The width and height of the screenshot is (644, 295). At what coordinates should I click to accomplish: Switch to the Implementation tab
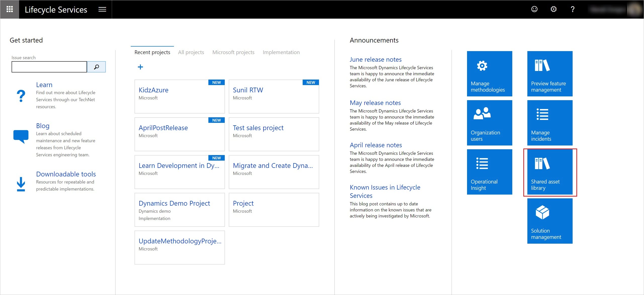click(281, 52)
